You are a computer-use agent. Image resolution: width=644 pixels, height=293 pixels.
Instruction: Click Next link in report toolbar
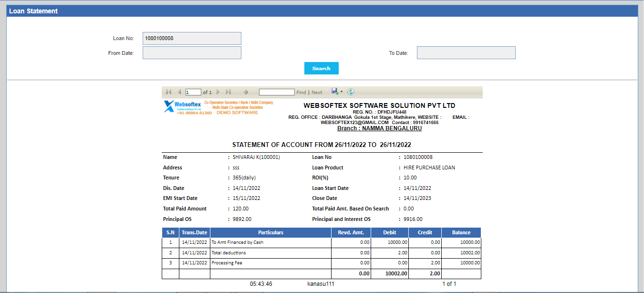tap(317, 93)
